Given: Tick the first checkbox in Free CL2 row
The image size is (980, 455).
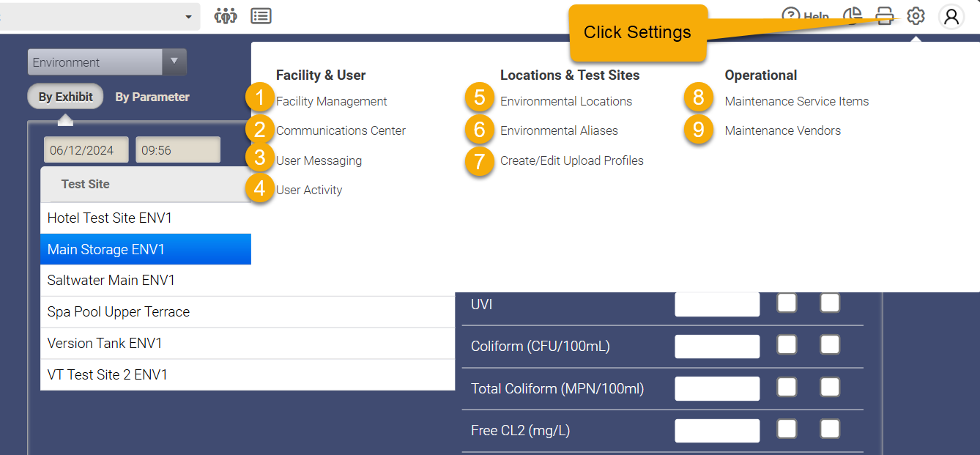Looking at the screenshot, I should pyautogui.click(x=787, y=429).
